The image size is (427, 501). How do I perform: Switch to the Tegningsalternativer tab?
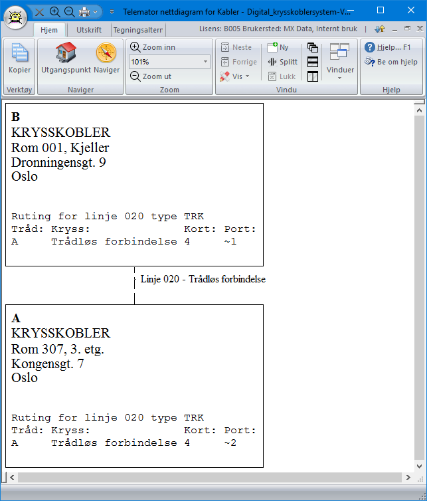(138, 30)
